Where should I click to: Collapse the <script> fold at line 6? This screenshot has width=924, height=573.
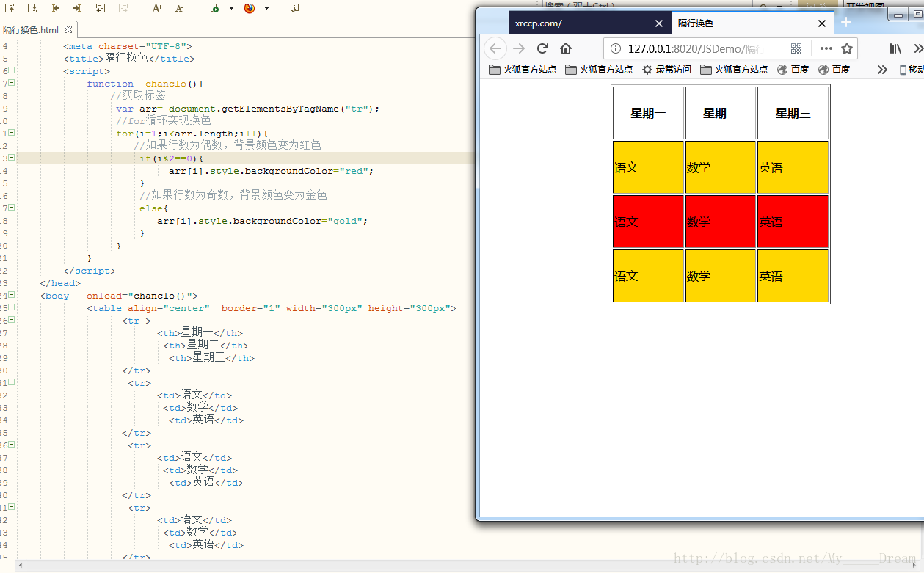pos(11,71)
